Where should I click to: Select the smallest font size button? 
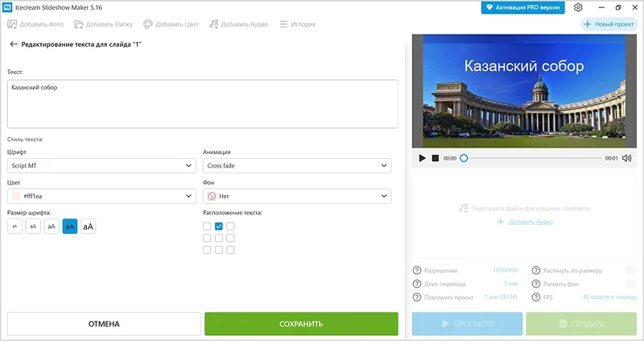[x=14, y=227]
